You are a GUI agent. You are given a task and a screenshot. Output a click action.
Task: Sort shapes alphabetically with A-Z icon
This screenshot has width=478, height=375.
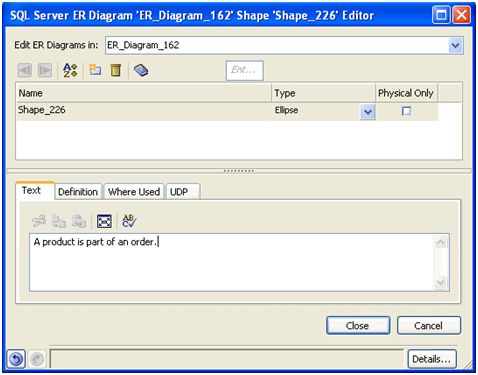70,70
